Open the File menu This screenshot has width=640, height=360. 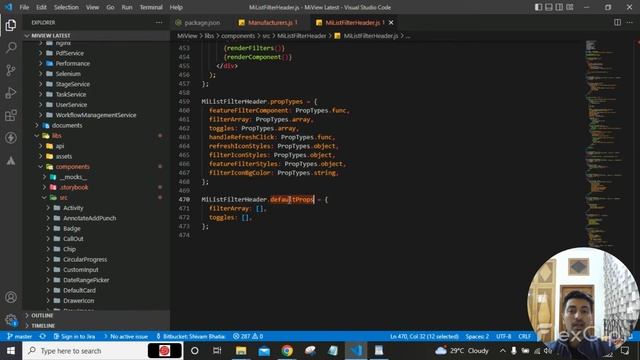coord(24,7)
